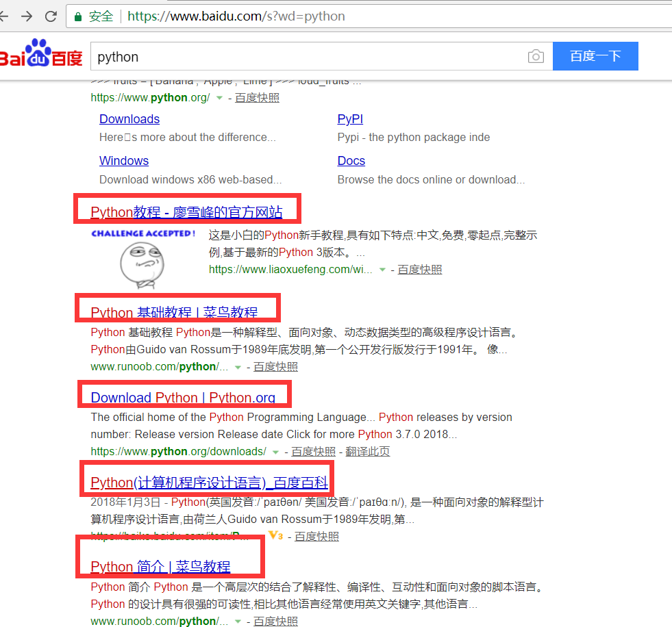
Task: Click 'Pypi - the python package inde' description
Action: point(414,137)
